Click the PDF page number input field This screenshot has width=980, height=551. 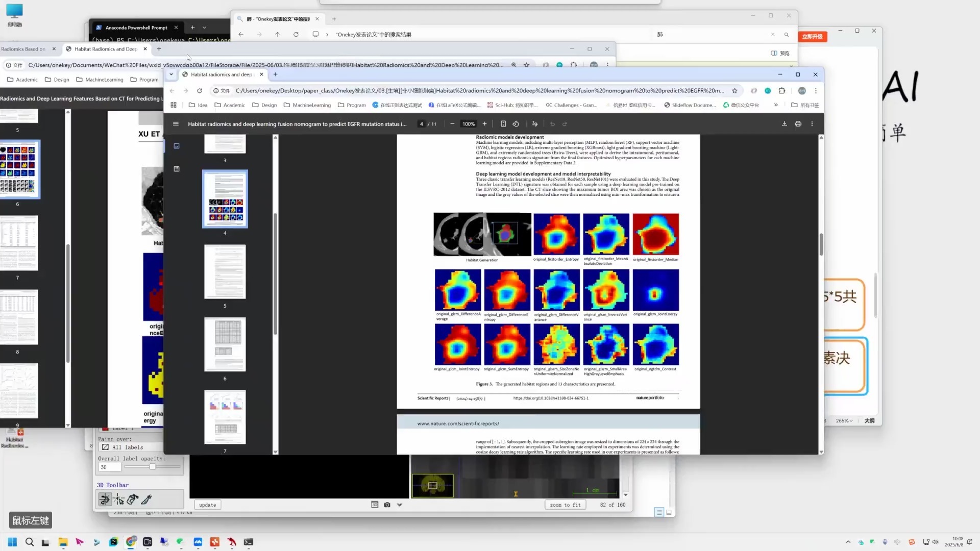[x=421, y=123]
